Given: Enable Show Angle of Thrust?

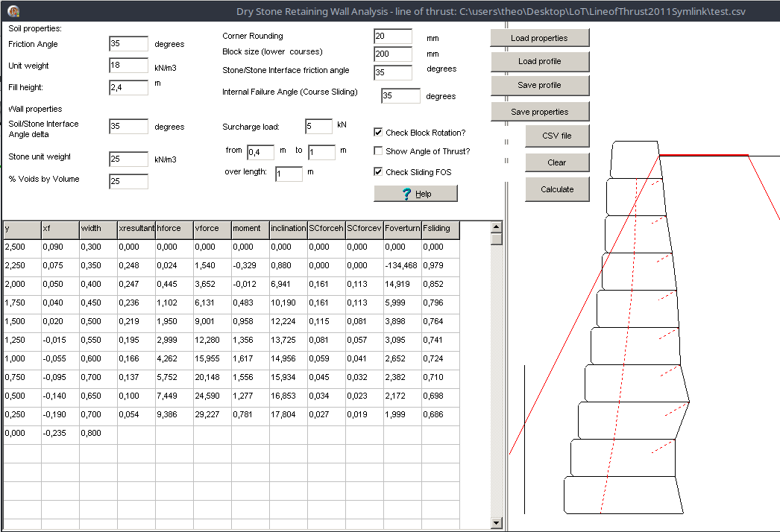Looking at the screenshot, I should tap(378, 150).
